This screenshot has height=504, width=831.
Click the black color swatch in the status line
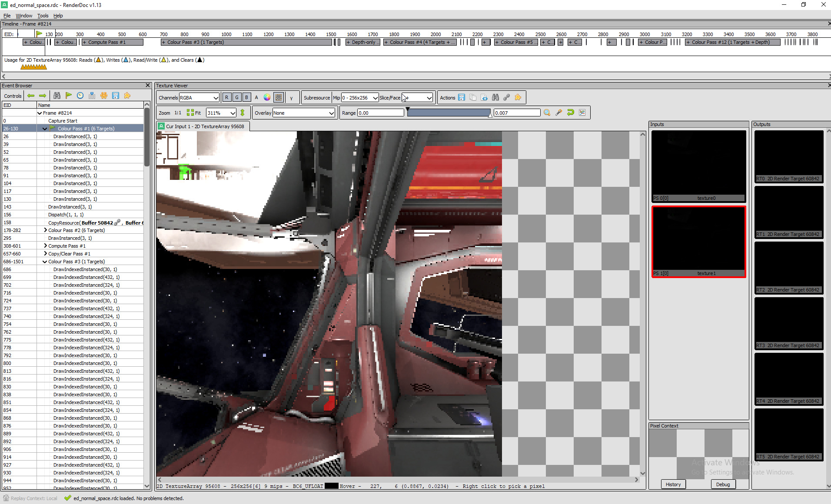(331, 486)
